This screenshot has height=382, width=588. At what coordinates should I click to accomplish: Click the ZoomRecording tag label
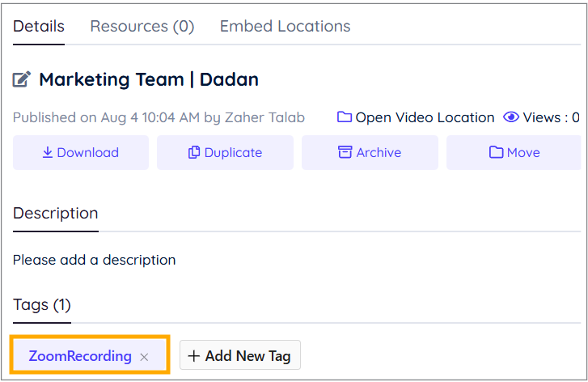[80, 356]
